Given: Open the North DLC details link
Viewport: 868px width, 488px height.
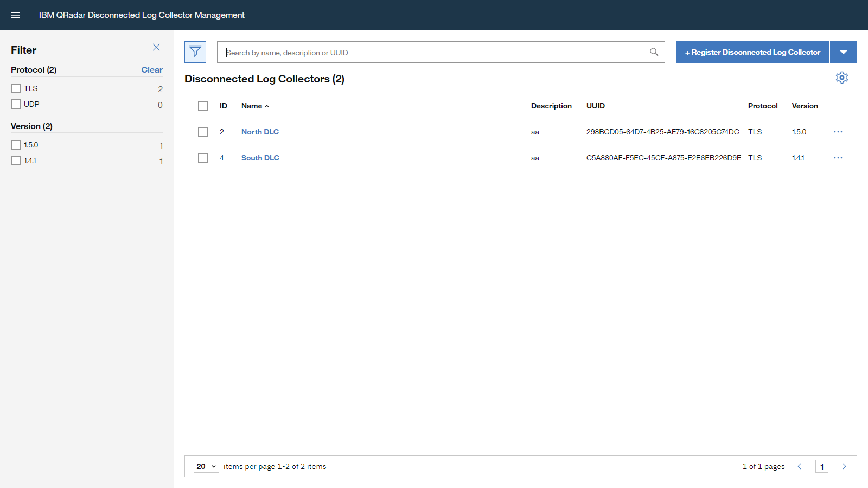Looking at the screenshot, I should [x=260, y=132].
